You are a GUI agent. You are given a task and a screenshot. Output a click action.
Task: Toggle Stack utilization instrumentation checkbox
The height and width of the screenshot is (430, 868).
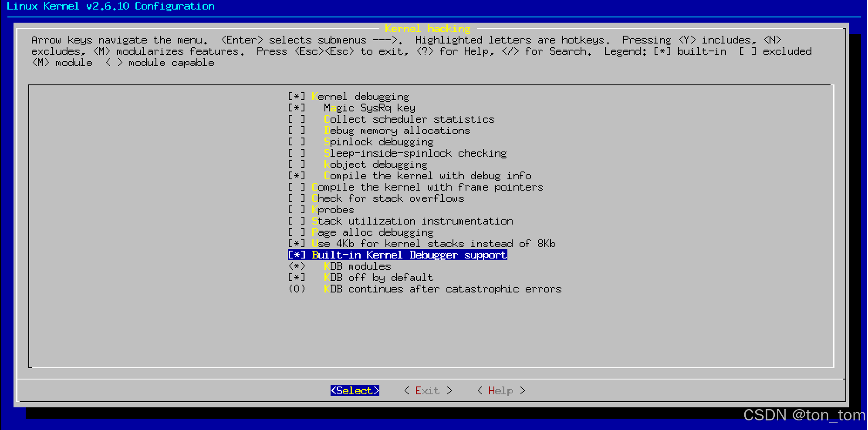[297, 221]
